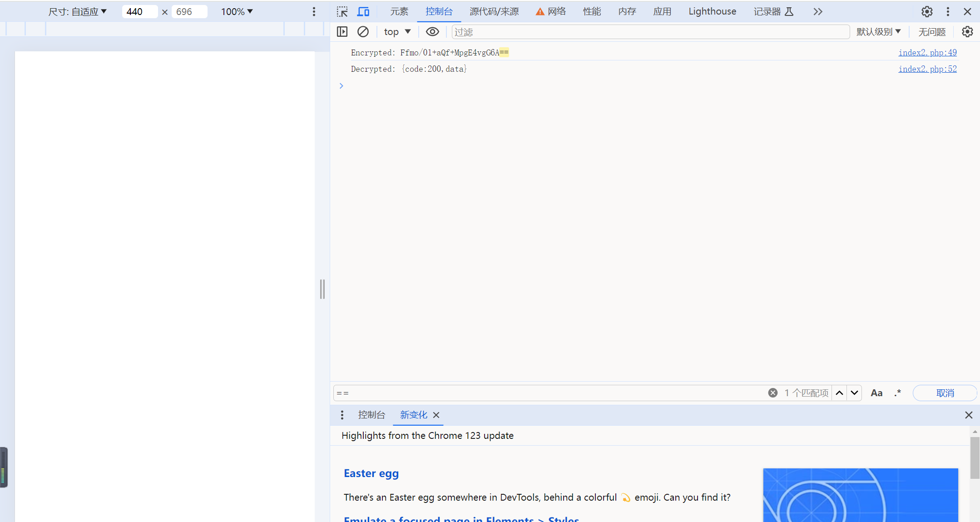
Task: Click the clear console messages icon
Action: (363, 31)
